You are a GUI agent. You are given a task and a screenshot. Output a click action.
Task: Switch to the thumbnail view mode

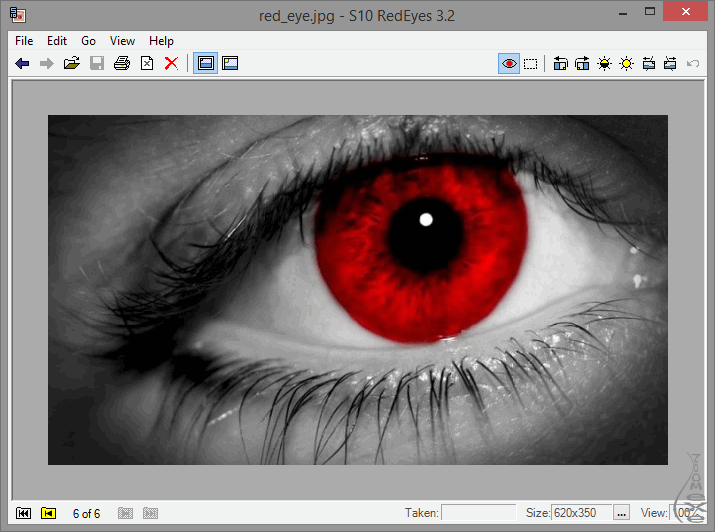[x=230, y=63]
